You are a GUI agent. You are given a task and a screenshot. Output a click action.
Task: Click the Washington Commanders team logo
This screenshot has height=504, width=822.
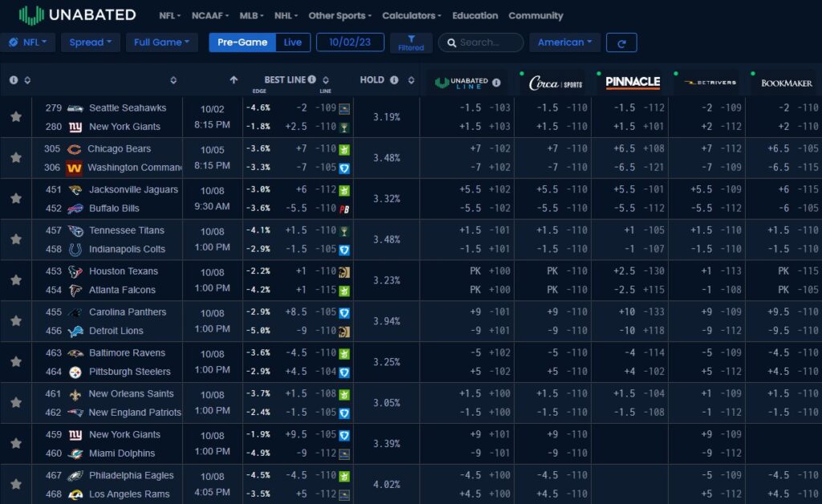(75, 169)
